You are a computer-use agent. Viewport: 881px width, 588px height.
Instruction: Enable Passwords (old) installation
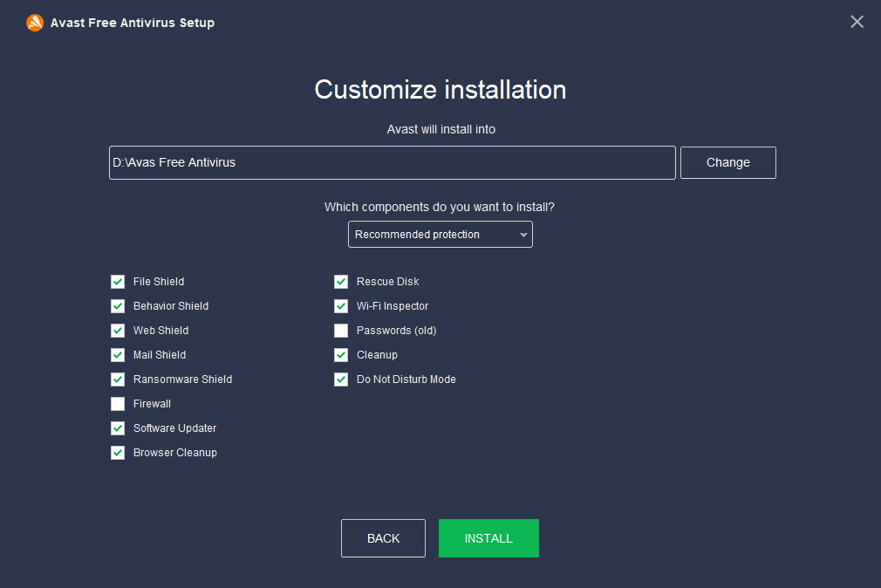pyautogui.click(x=341, y=330)
